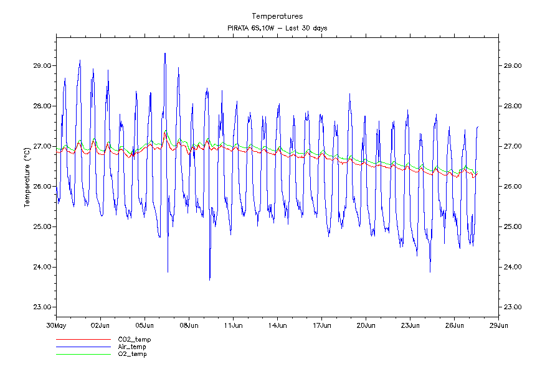Pick the 17Jun date on the x-axis
Viewport: 555px width, 392px height.
click(x=321, y=325)
